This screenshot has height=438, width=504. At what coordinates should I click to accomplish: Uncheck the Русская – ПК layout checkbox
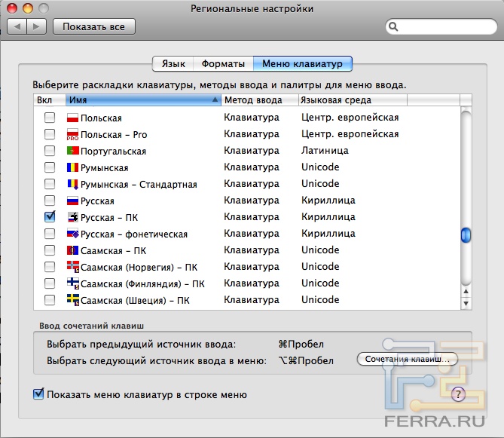50,216
